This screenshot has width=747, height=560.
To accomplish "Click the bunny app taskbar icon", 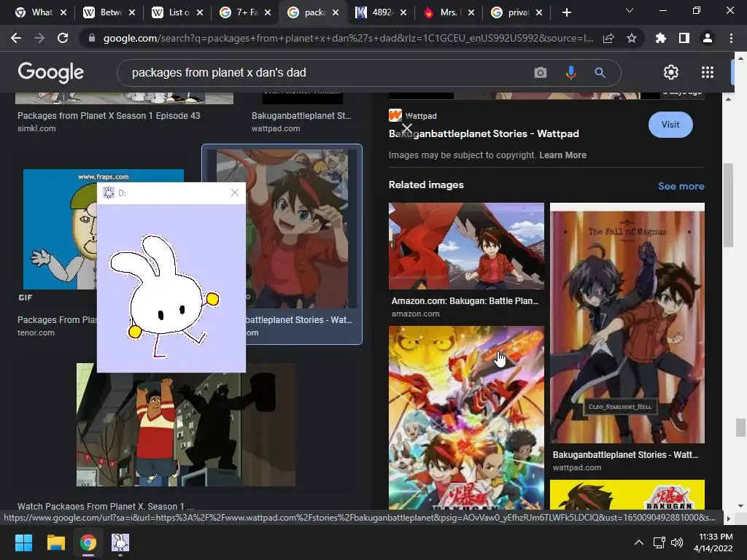I will 120,542.
